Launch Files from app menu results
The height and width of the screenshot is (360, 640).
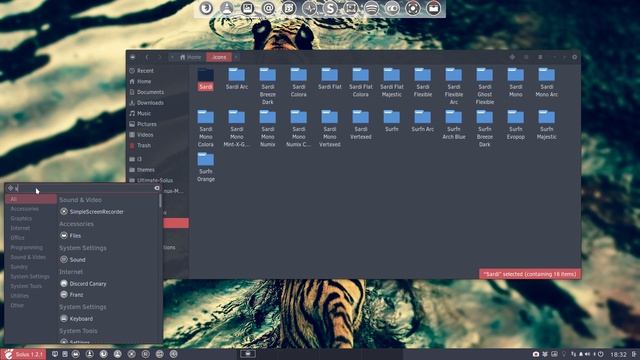click(71, 236)
